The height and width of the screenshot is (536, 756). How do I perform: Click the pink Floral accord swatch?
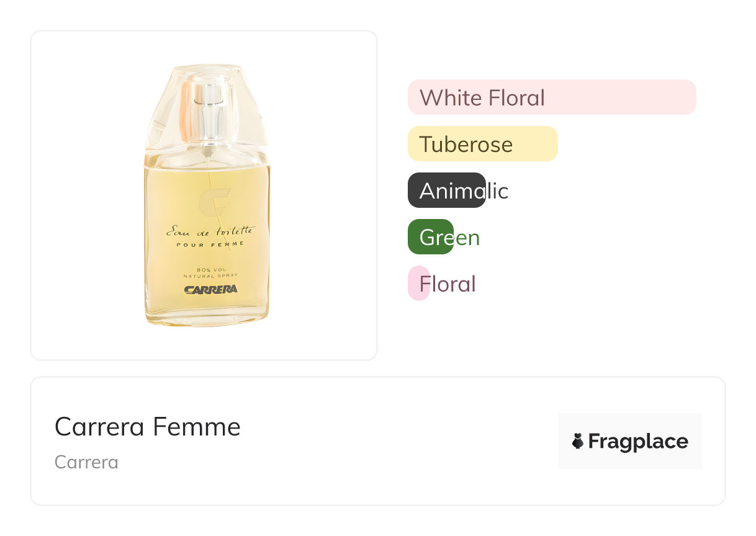[x=418, y=284]
